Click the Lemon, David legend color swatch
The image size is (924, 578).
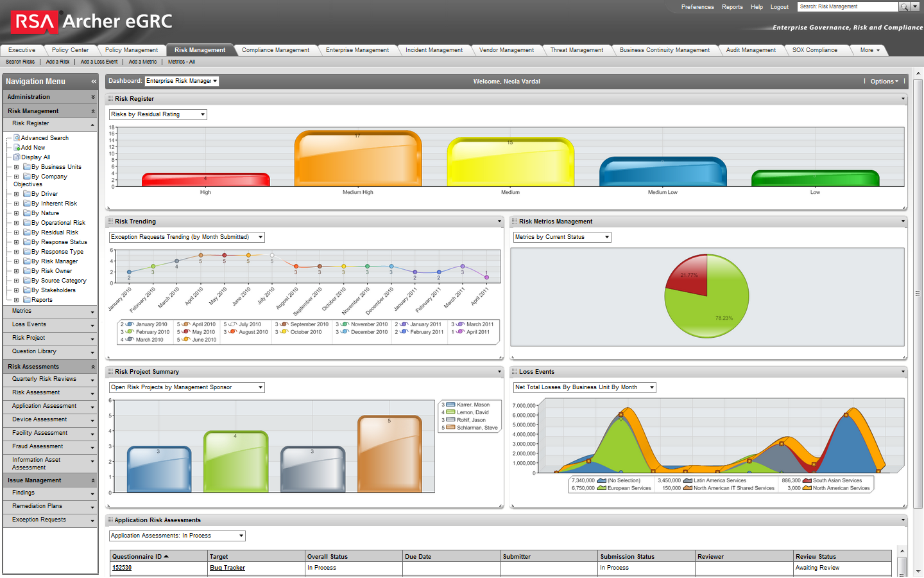tap(450, 412)
